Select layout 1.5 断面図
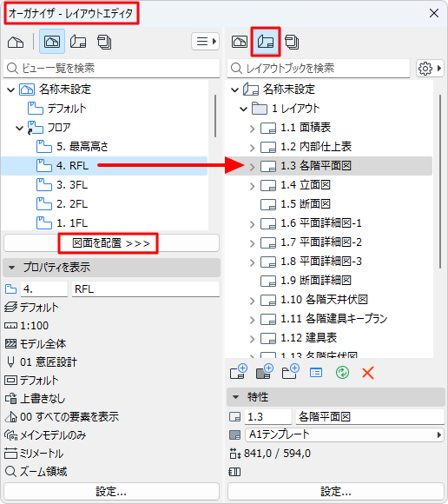 (x=295, y=204)
